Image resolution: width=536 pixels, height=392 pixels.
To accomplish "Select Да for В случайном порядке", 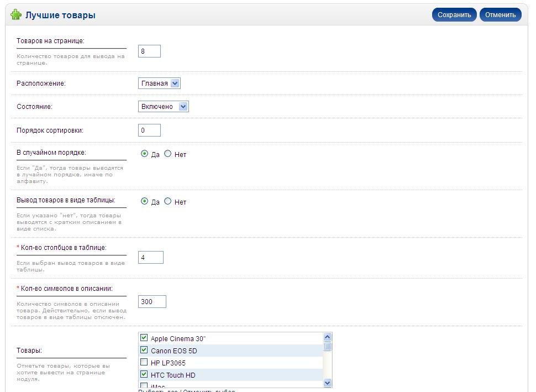I will coord(145,154).
